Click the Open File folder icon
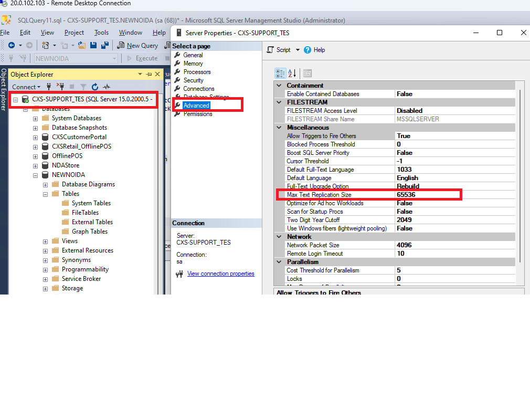Viewport: 530px width, 420px height. pyautogui.click(x=81, y=45)
